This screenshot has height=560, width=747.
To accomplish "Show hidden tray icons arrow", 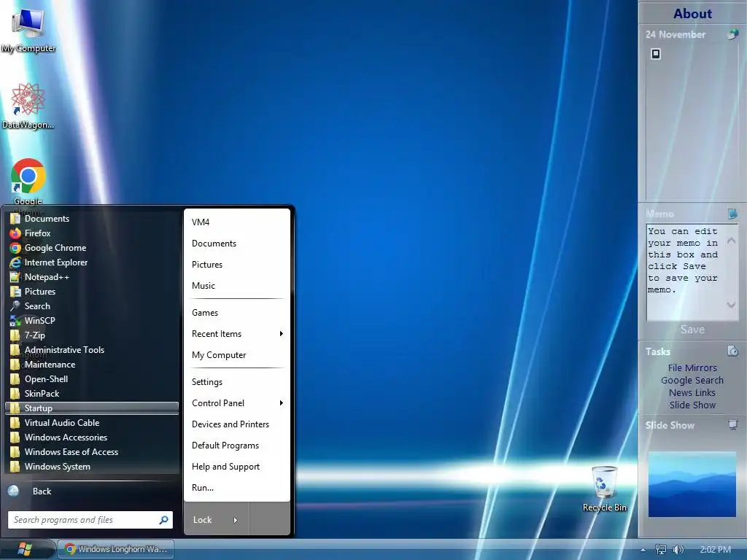I will pos(643,550).
